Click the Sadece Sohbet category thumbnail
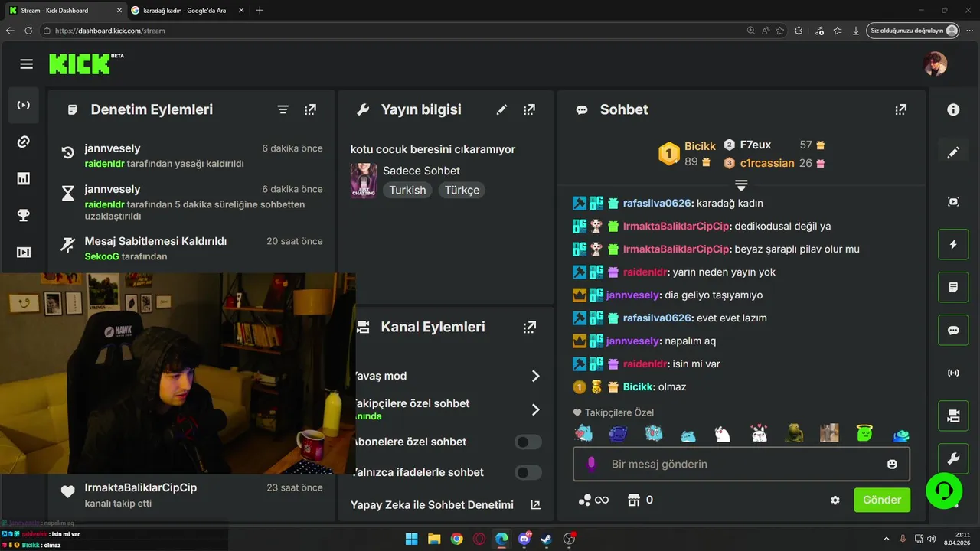The height and width of the screenshot is (551, 980). coord(364,181)
